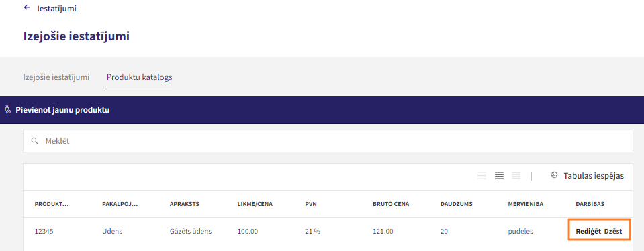Click the table options gear icon
The height and width of the screenshot is (251, 644).
click(x=554, y=175)
